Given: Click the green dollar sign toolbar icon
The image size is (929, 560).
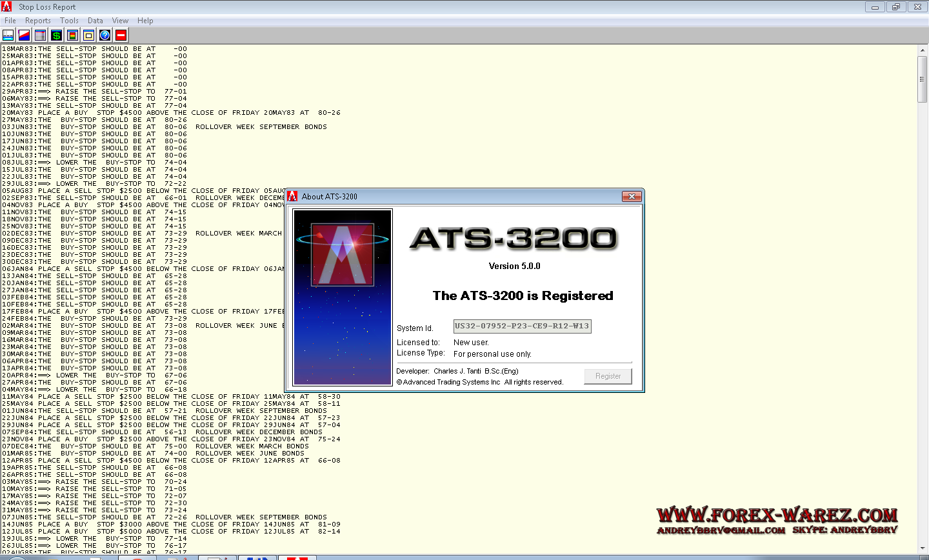Looking at the screenshot, I should point(56,35).
